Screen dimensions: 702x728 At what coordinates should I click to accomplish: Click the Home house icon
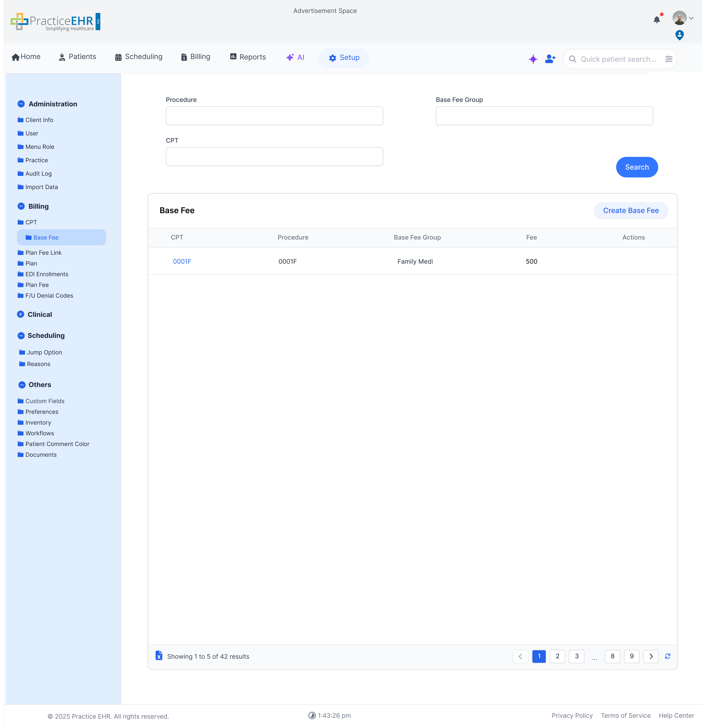(x=15, y=57)
